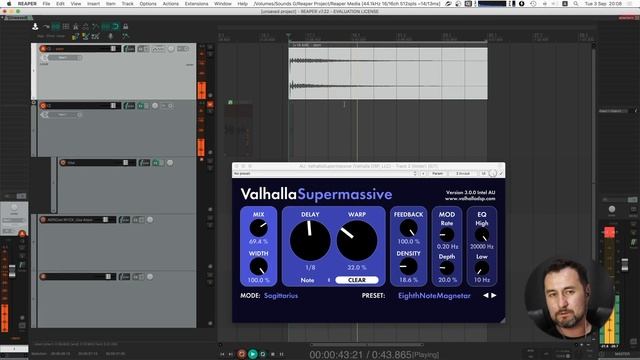The width and height of the screenshot is (640, 360).
Task: Click the master volume fader handle
Action: click(x=625, y=264)
